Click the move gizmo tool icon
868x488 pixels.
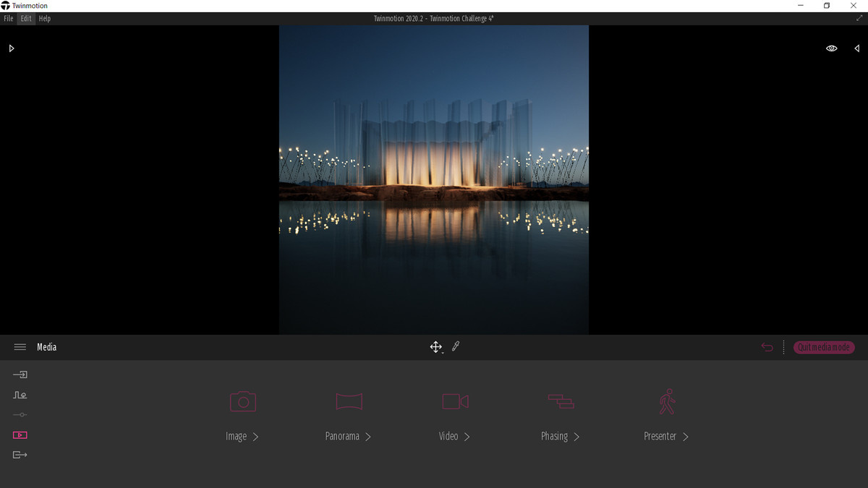point(435,347)
